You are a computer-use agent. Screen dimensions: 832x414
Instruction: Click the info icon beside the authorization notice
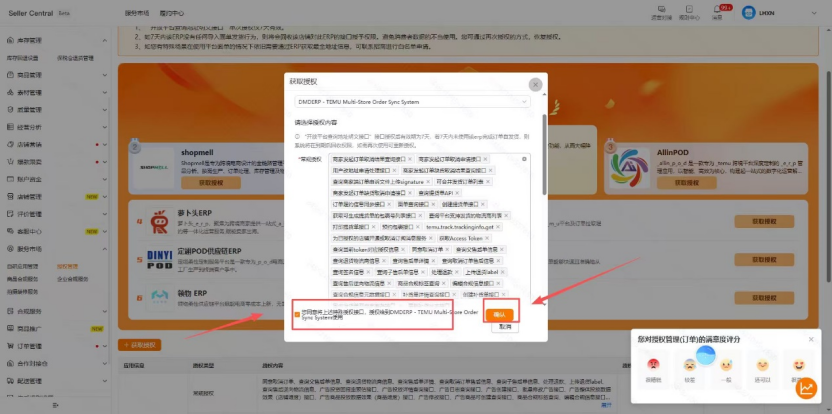(x=297, y=137)
